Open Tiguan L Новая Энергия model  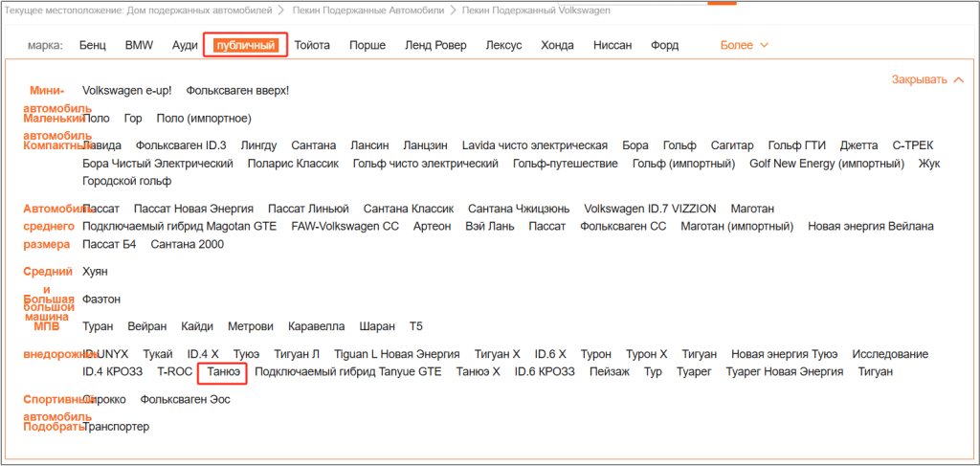tap(397, 354)
